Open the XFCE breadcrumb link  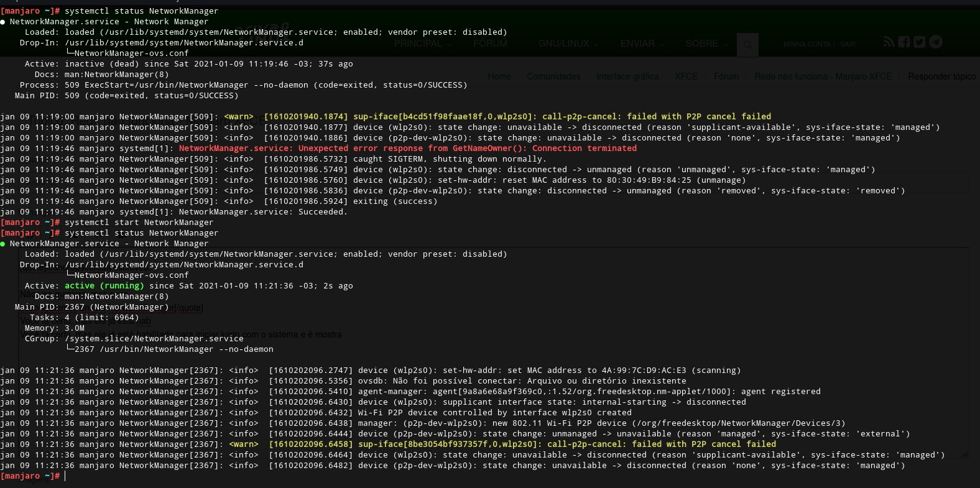[686, 76]
